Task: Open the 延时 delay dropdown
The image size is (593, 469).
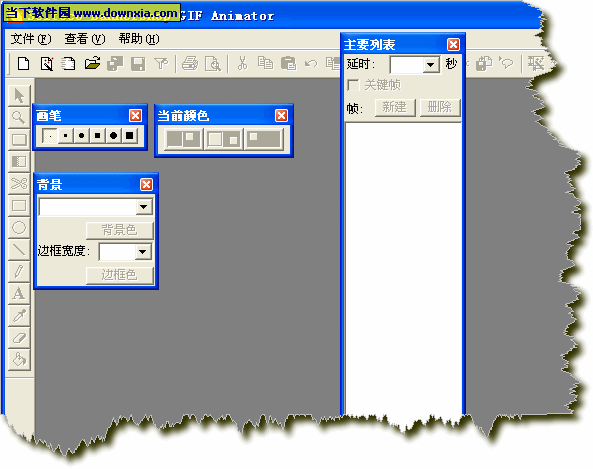Action: (430, 65)
